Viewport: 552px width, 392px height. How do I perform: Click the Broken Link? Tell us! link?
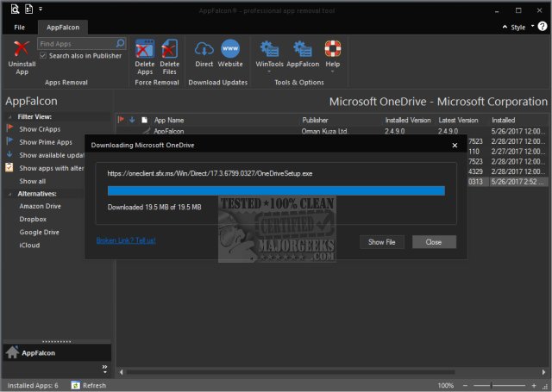[x=126, y=240]
